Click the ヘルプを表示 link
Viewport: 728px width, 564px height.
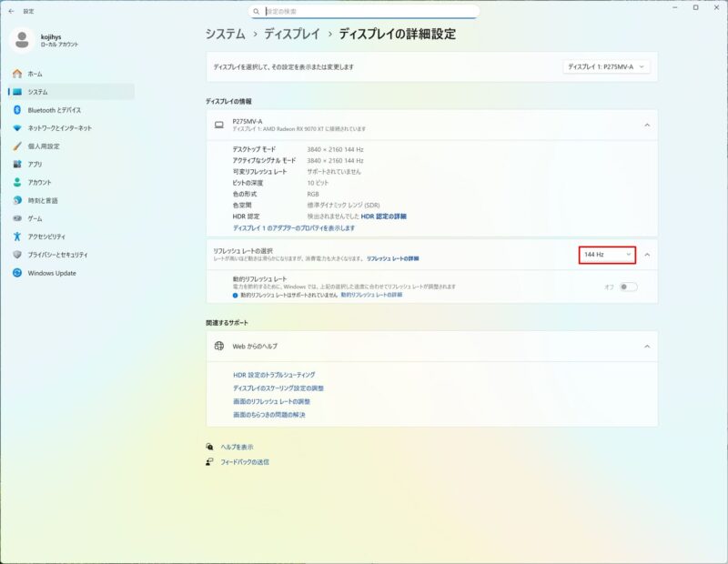coord(237,447)
